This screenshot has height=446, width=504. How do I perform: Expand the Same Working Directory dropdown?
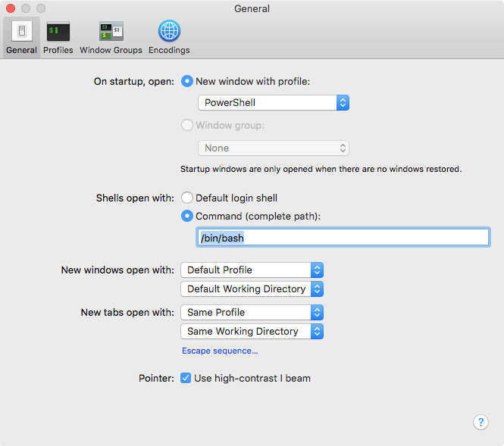pos(252,332)
